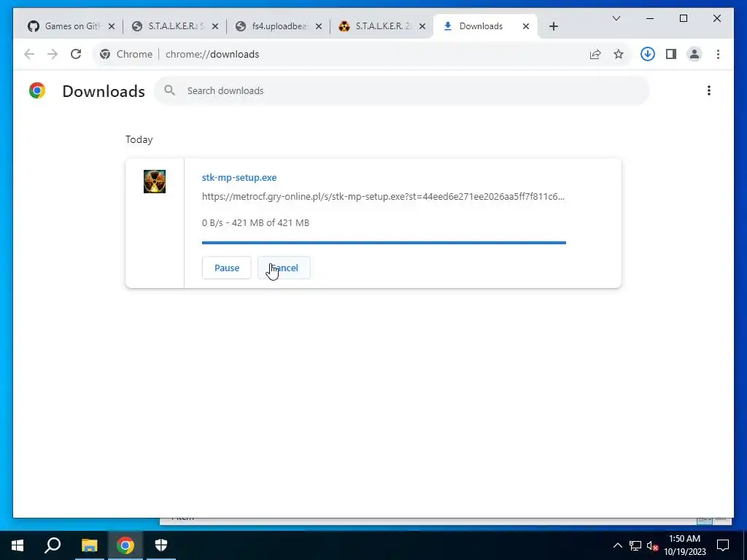Open the Downloads page more actions menu
The image size is (747, 560).
tap(709, 90)
